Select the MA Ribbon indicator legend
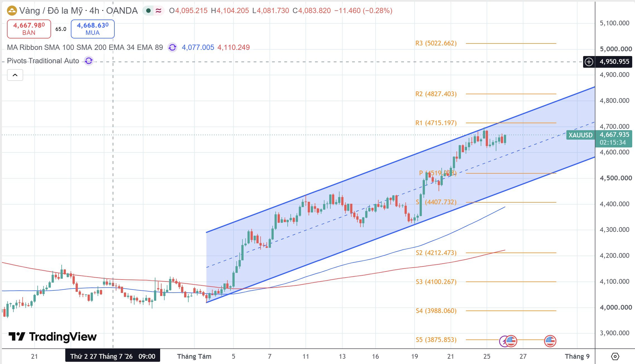This screenshot has width=635, height=364. pyautogui.click(x=85, y=47)
